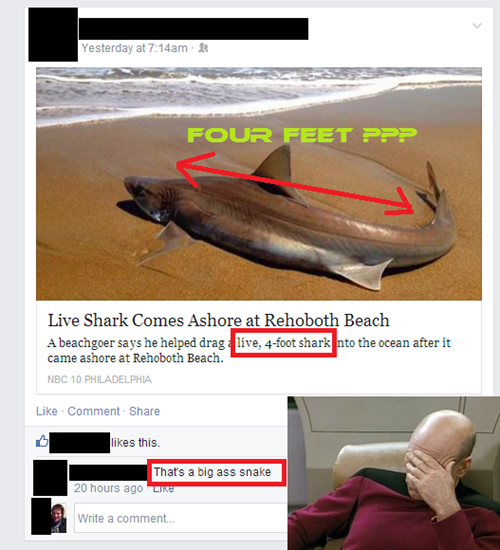Open the commenter's redacted name link
The height and width of the screenshot is (550, 500).
click(x=108, y=472)
